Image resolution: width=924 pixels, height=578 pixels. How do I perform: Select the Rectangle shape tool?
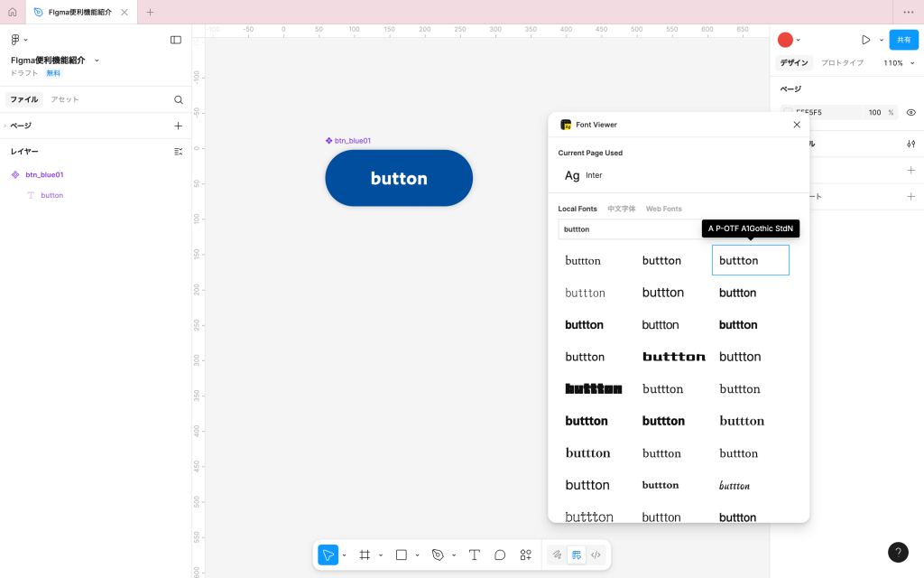pyautogui.click(x=402, y=555)
